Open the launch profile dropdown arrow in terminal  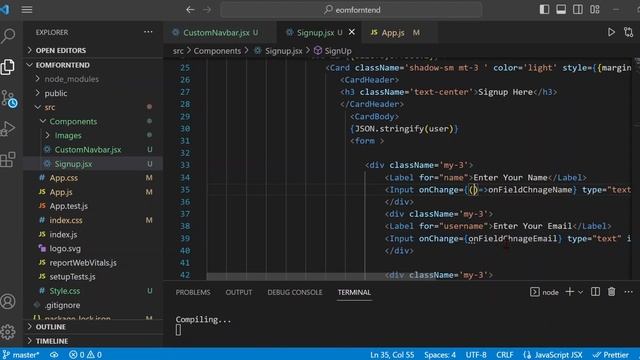pos(580,292)
